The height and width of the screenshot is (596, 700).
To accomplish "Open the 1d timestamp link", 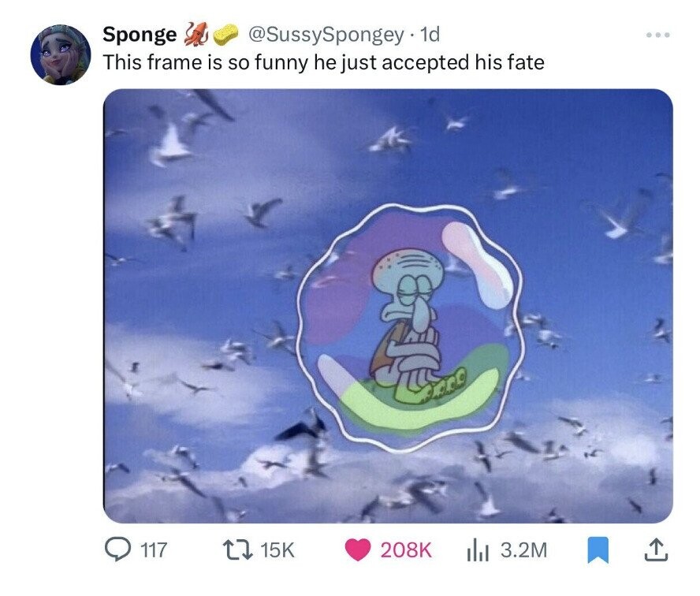I will (430, 35).
